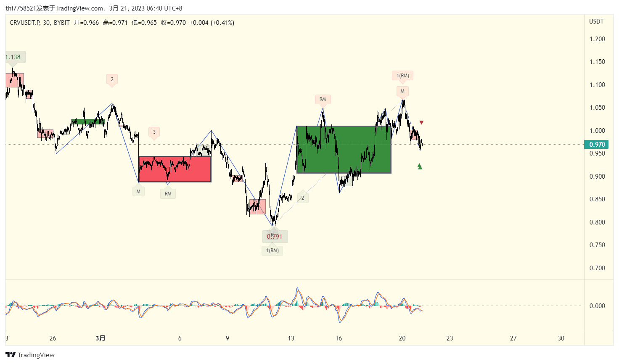Click the CRVUSDT.P, 30, BYBIT symbol title

pos(40,23)
